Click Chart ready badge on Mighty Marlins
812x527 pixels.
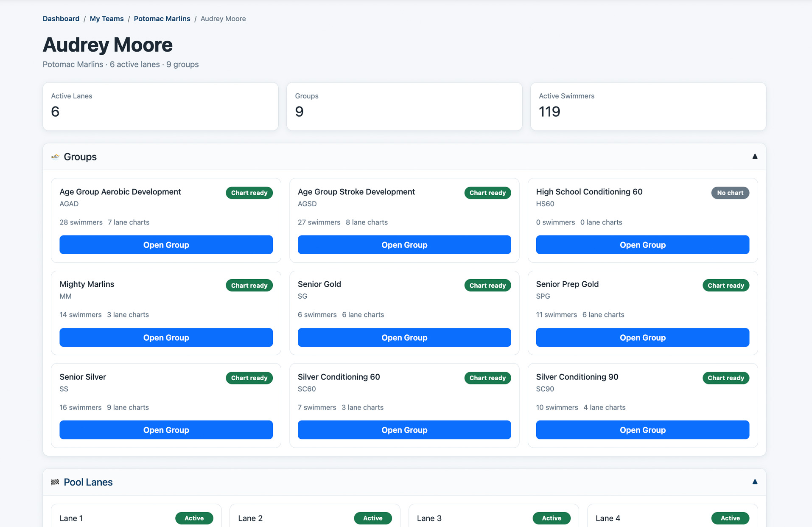[249, 286]
